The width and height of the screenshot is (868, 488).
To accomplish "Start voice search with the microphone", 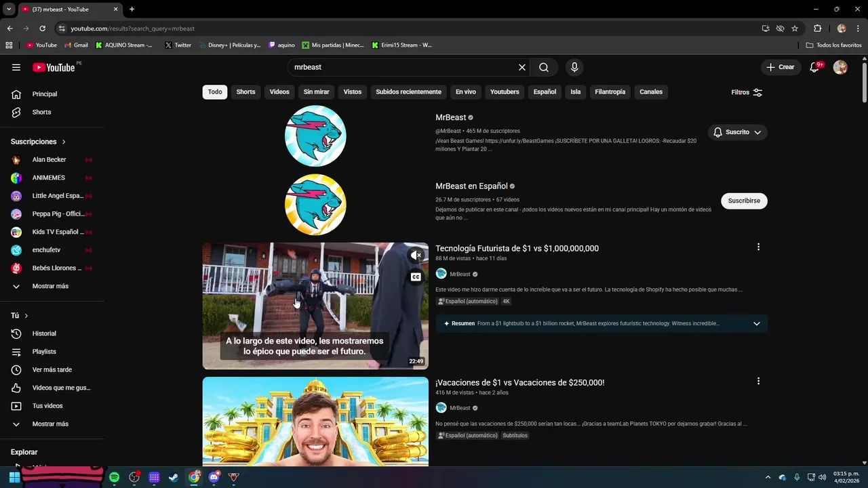I will [574, 67].
